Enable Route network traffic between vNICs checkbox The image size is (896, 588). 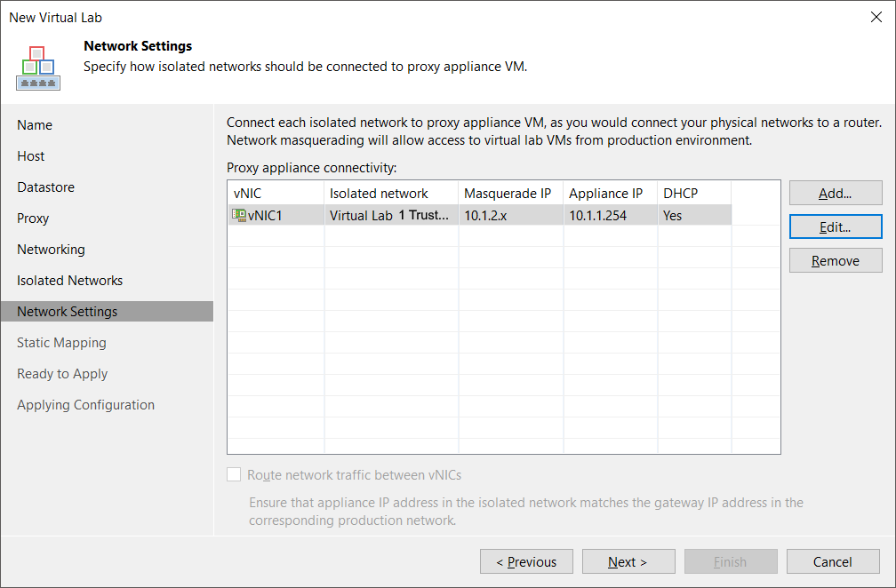[x=234, y=474]
